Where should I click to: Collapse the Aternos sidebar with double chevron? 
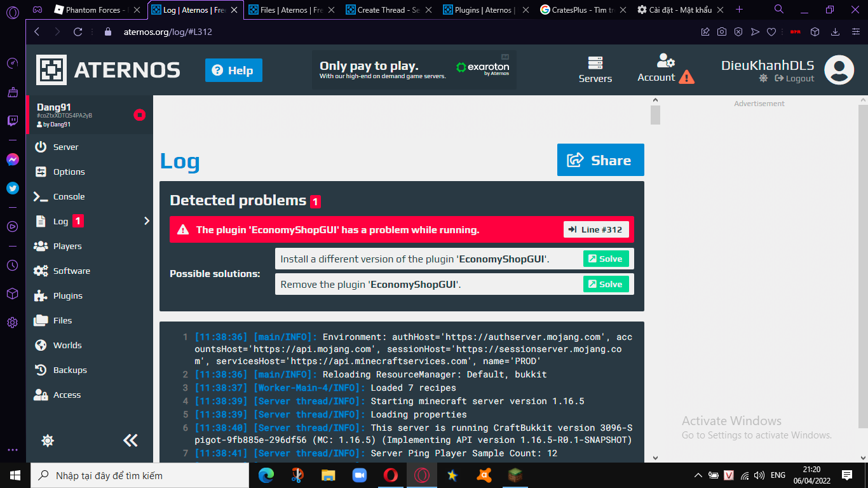pyautogui.click(x=130, y=440)
